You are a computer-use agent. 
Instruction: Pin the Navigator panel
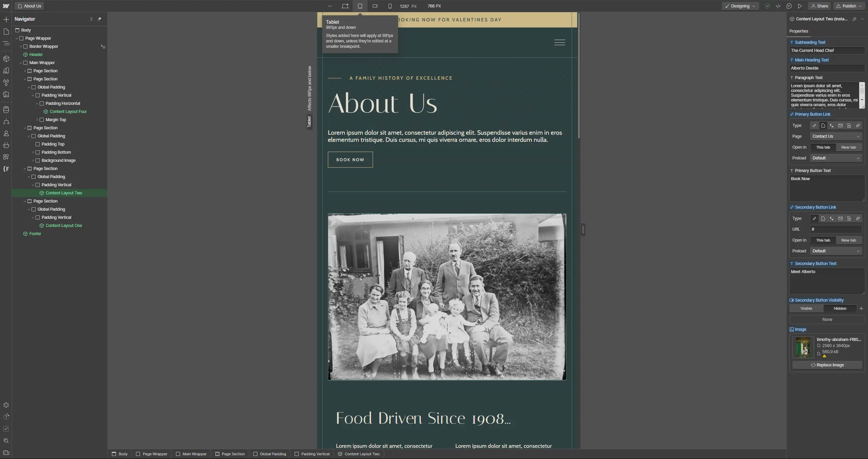tap(99, 19)
